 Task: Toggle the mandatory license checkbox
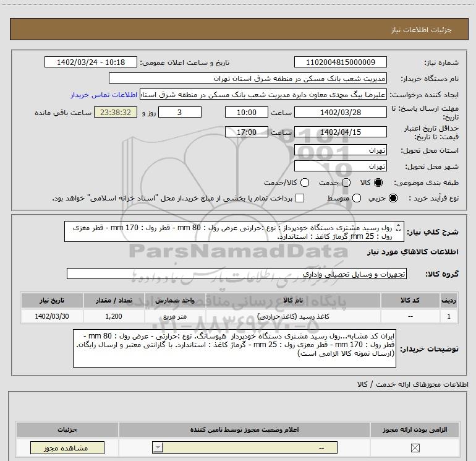(415, 447)
